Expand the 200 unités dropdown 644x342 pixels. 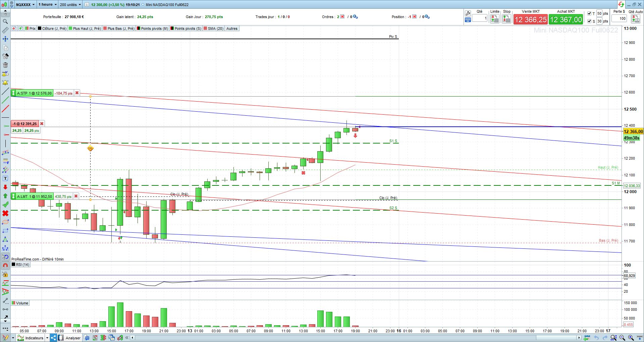point(70,5)
